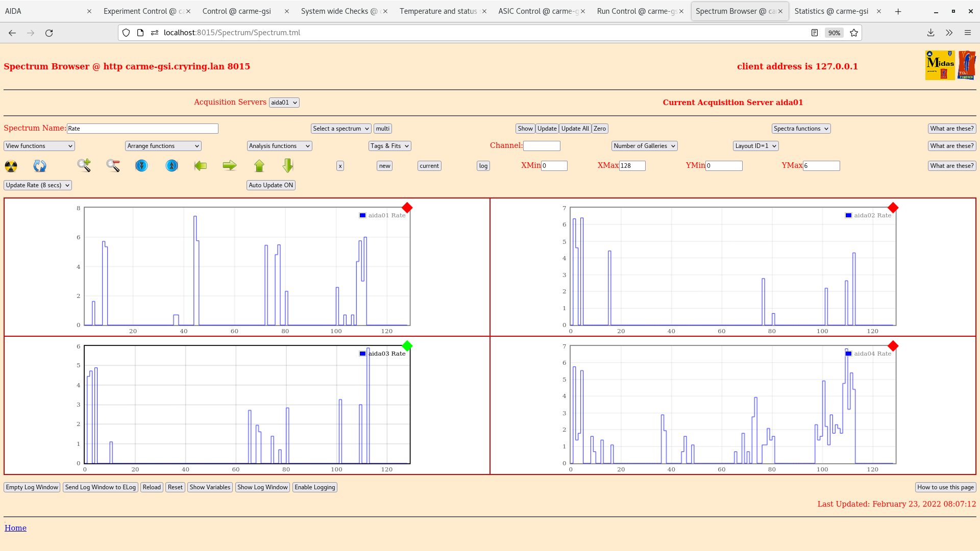
Task: Click the green right arrow icon
Action: click(x=230, y=165)
